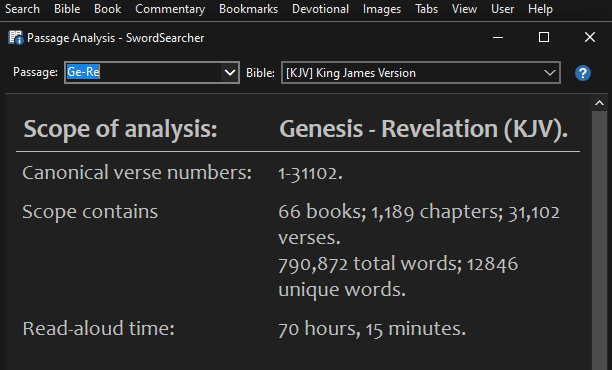Viewport: 612px width, 370px height.
Task: Maximize the Passage Analysis window
Action: [x=544, y=37]
